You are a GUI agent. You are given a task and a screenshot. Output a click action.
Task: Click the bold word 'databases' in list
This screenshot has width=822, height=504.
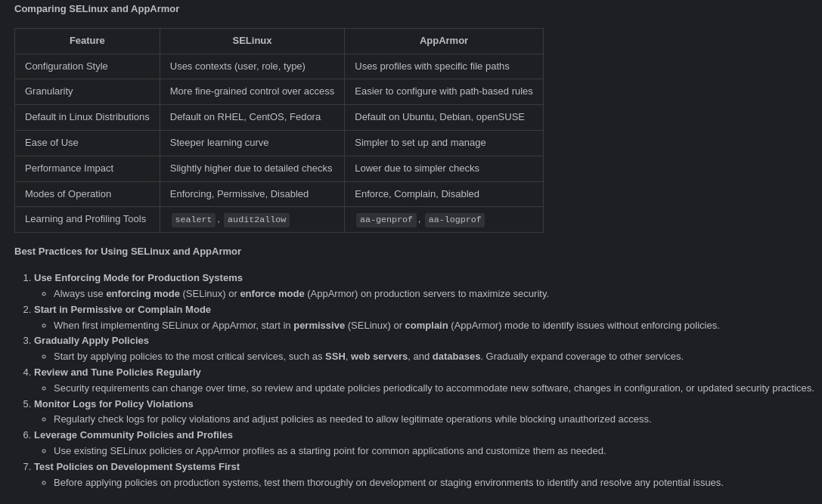click(x=456, y=357)
